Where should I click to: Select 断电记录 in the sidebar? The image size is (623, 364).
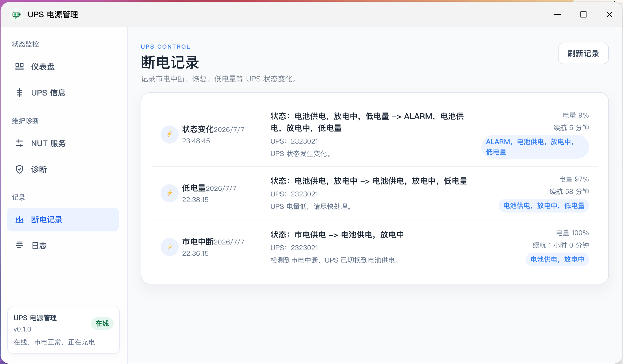click(x=63, y=220)
